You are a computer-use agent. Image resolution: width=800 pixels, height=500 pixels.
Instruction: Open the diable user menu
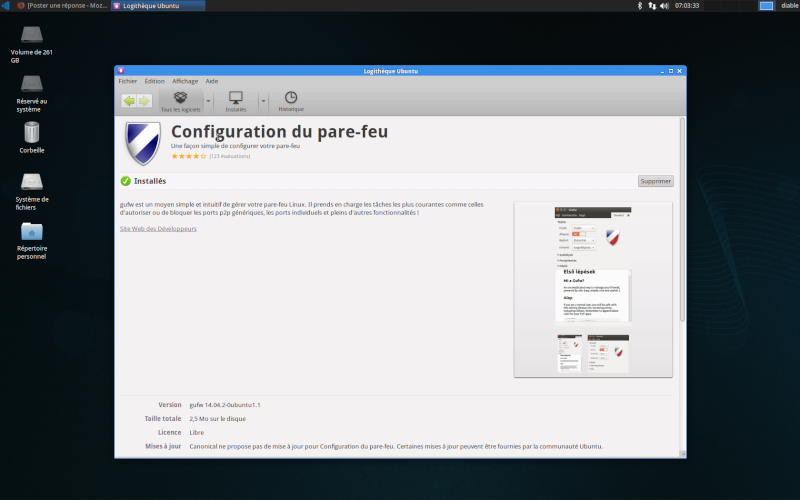[x=789, y=6]
